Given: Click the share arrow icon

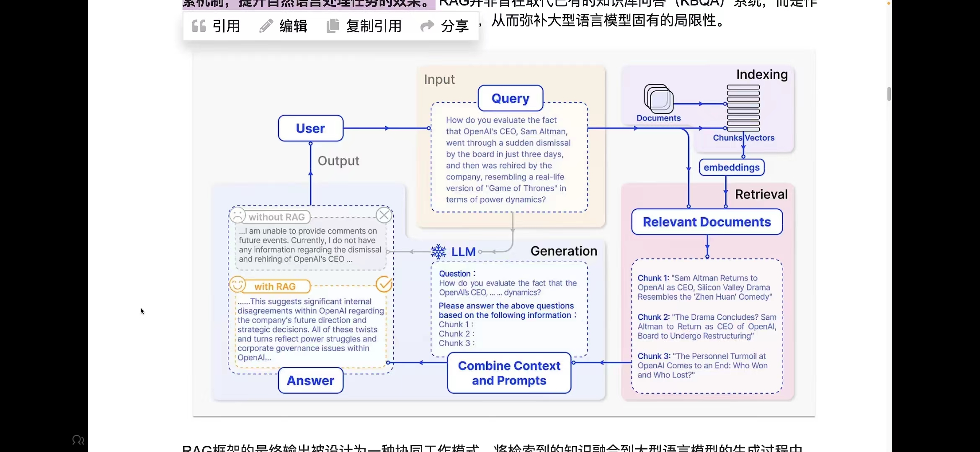Looking at the screenshot, I should point(426,26).
